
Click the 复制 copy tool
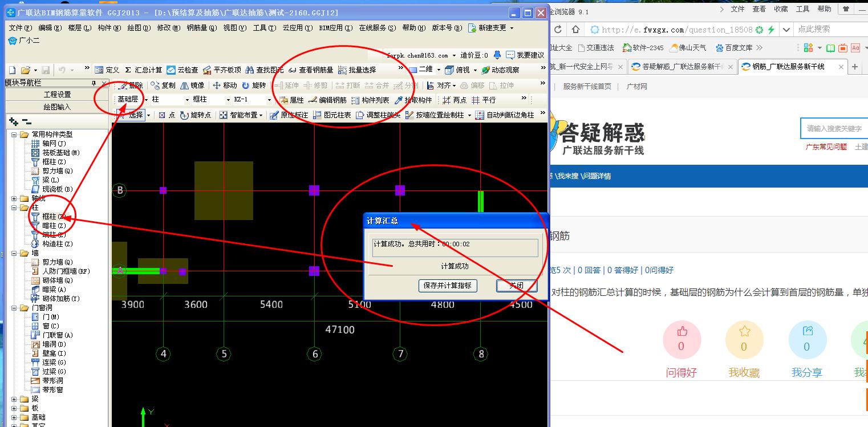(163, 85)
